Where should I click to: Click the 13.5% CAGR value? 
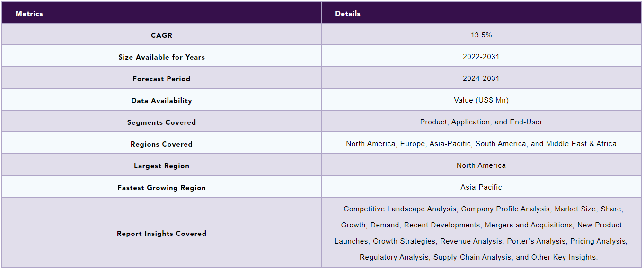[481, 35]
